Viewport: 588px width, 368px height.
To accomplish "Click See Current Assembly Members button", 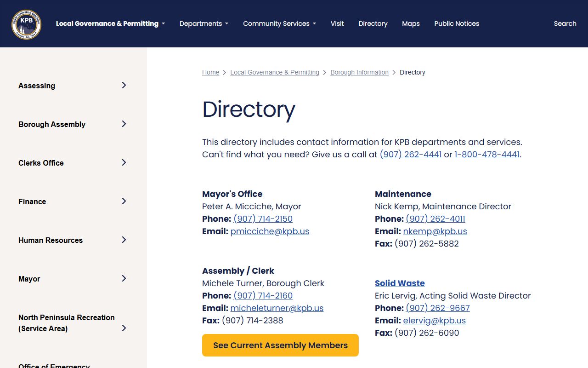I will point(280,345).
